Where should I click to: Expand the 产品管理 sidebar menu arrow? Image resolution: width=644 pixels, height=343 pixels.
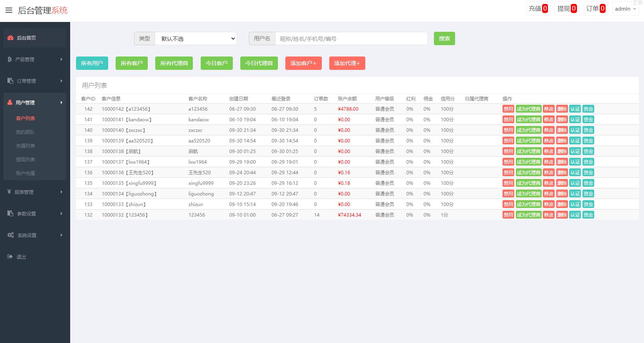point(61,59)
